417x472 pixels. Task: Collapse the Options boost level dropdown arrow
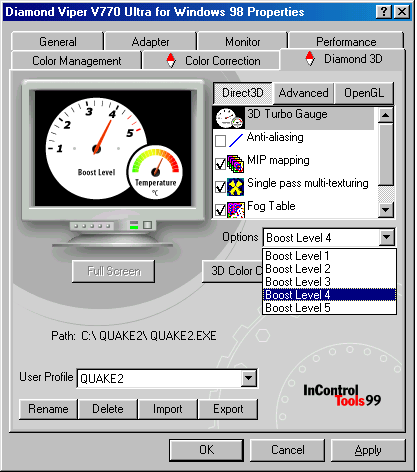(387, 237)
